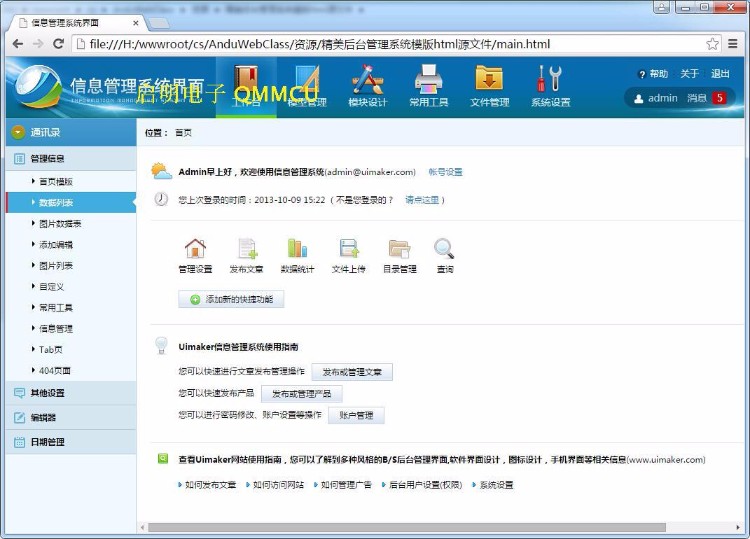This screenshot has width=750, height=539.
Task: Select 图片列表 in the sidebar
Action: click(x=56, y=265)
